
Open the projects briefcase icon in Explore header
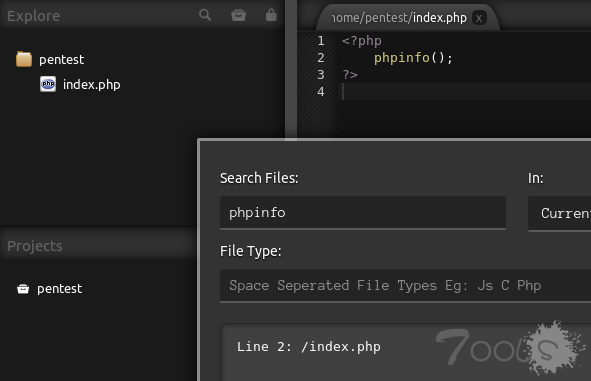pyautogui.click(x=239, y=15)
